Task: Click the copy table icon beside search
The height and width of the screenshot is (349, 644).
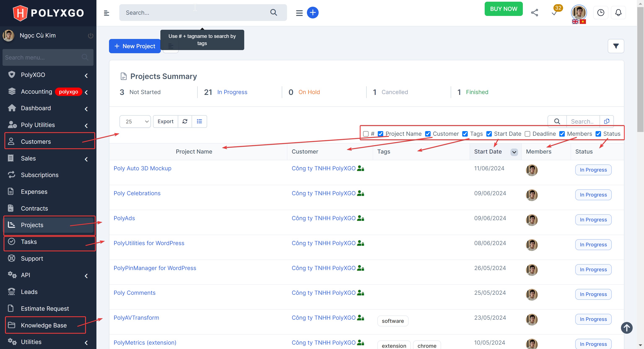Action: [606, 121]
